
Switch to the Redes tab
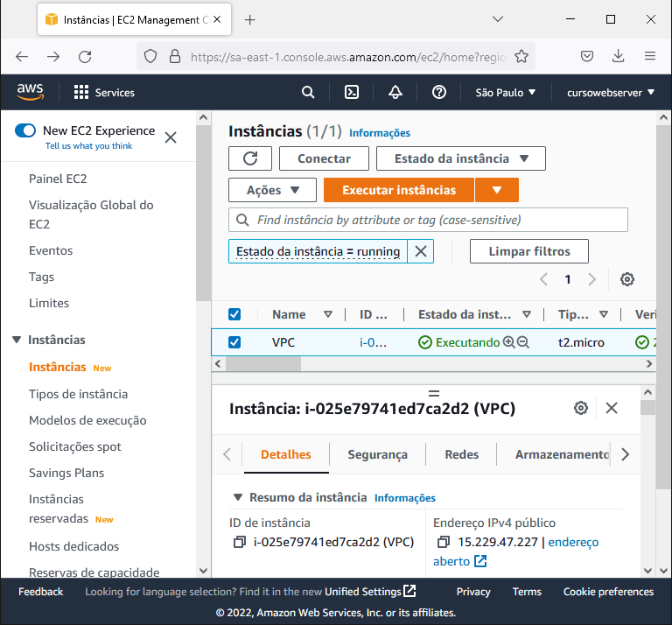pos(462,454)
